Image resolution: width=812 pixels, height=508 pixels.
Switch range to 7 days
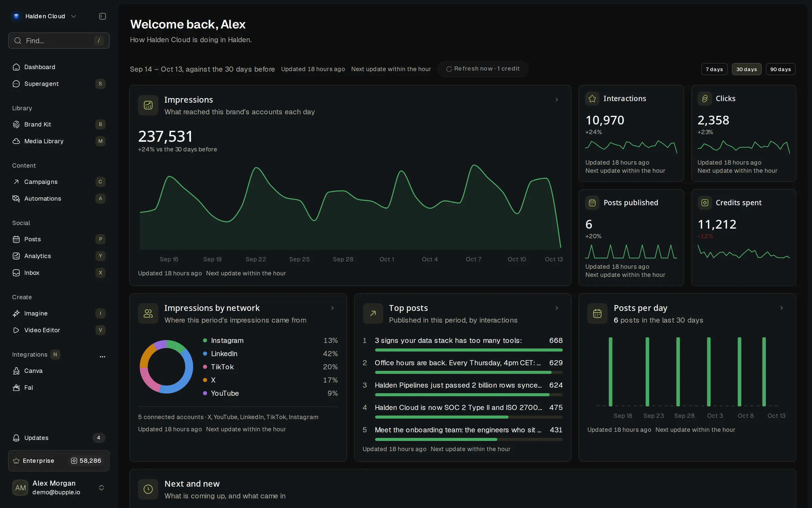click(714, 69)
